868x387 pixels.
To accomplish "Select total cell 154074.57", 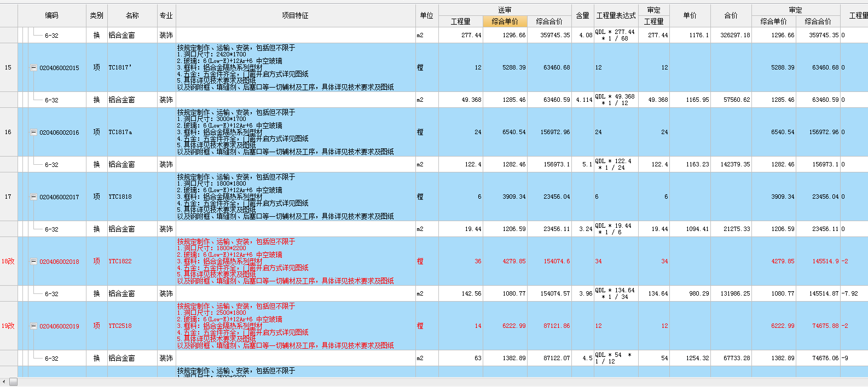I will pos(549,294).
